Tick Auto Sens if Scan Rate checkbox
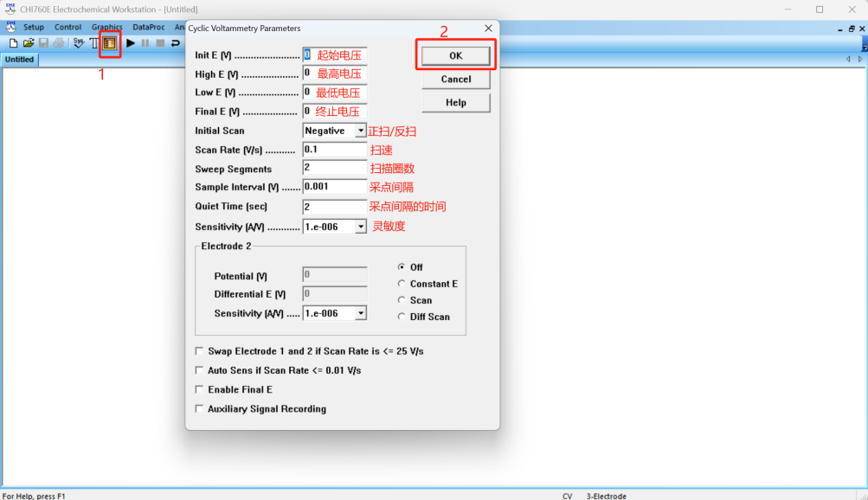This screenshot has width=868, height=500. pyautogui.click(x=199, y=370)
